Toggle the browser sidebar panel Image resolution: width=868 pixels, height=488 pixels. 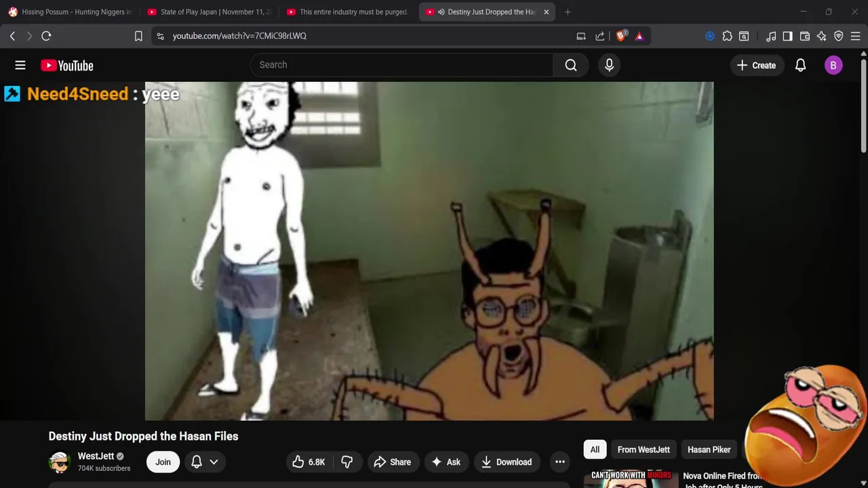[x=787, y=36]
